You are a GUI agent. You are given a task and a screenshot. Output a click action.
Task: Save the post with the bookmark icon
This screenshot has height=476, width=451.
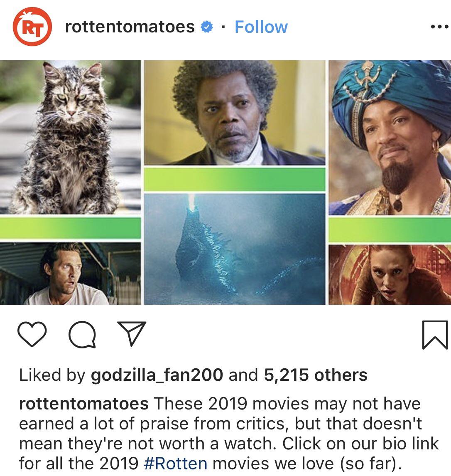pos(435,335)
